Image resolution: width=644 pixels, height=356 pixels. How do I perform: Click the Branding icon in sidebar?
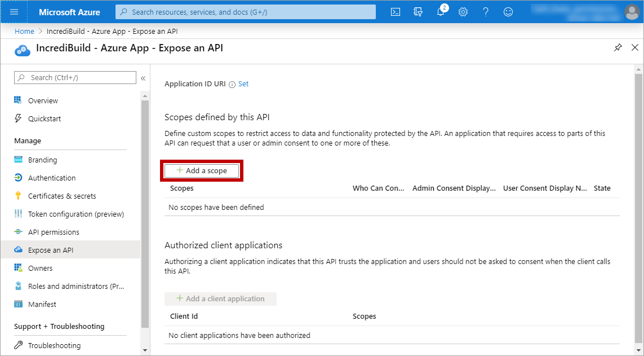pyautogui.click(x=18, y=160)
